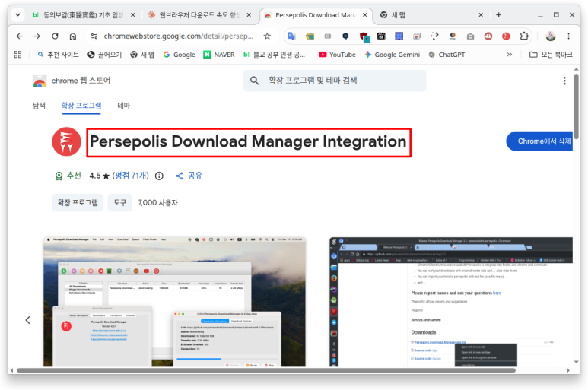Open Chrome's three-dot menu
Viewport: 588px width, 390px height.
pos(568,36)
